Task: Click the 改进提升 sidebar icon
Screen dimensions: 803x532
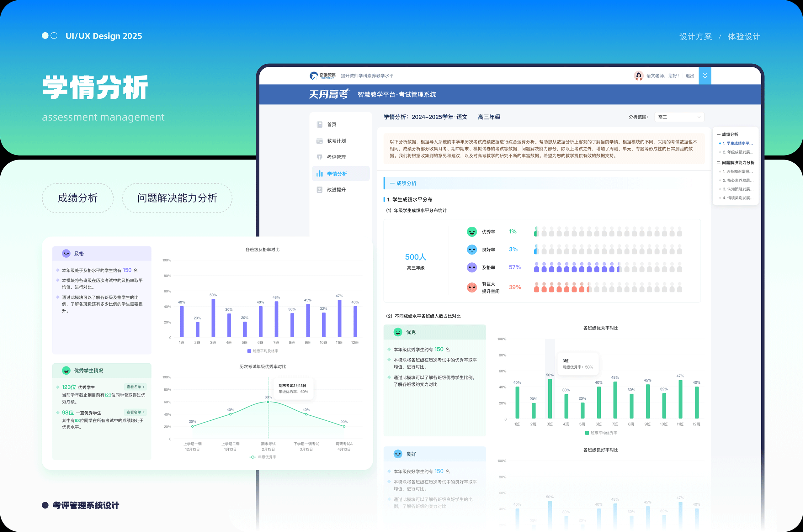Action: [319, 190]
